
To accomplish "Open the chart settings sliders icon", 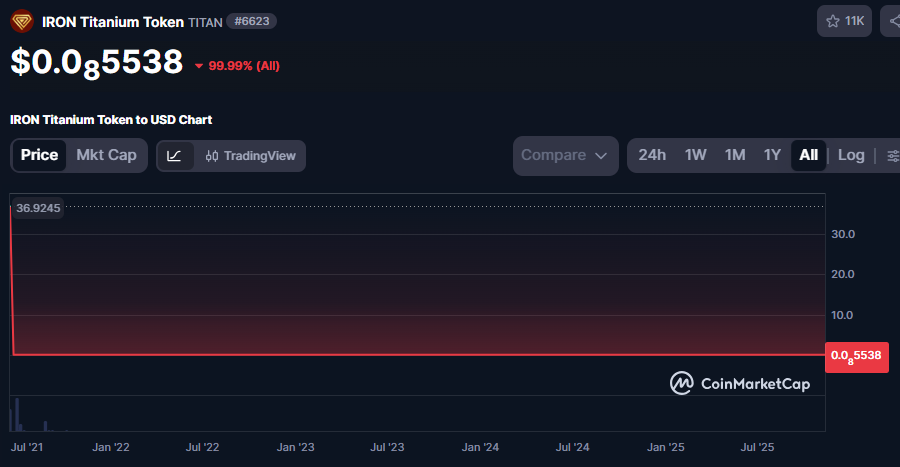I will point(892,156).
